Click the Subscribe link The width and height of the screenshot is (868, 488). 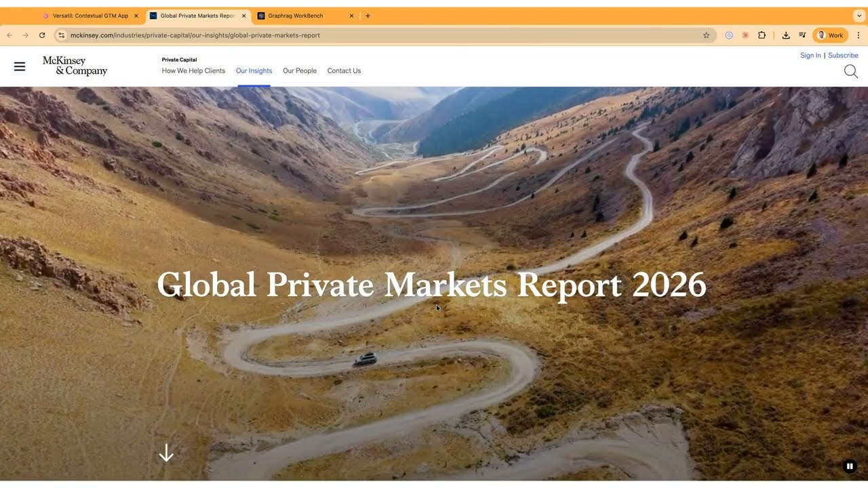coord(843,56)
